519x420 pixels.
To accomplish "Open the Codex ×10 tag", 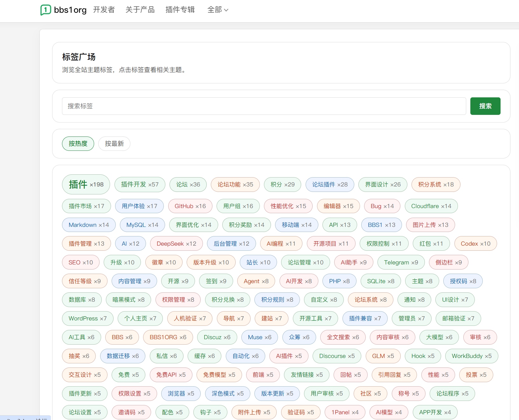I will 476,244.
